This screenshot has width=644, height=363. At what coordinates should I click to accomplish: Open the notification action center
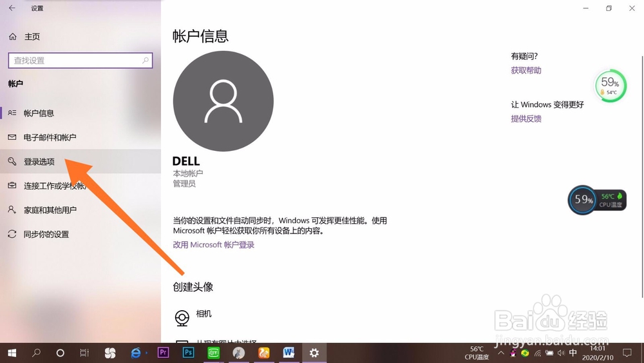coord(627,353)
